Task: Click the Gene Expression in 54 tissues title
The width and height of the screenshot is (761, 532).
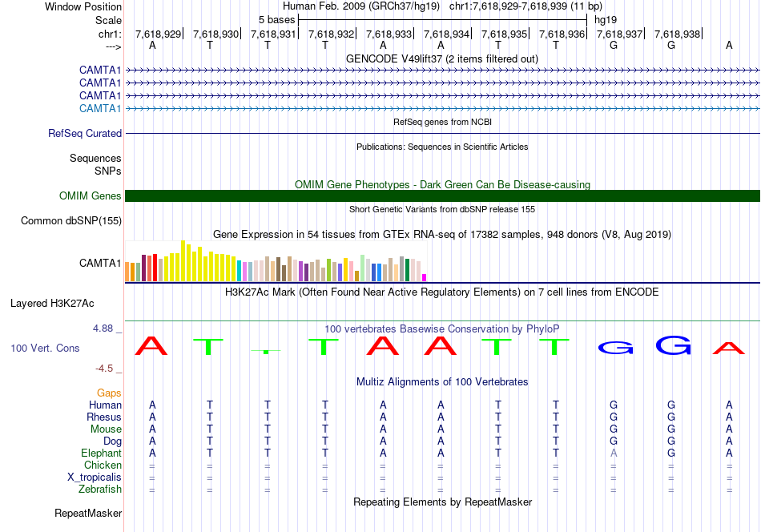Action: coord(442,235)
